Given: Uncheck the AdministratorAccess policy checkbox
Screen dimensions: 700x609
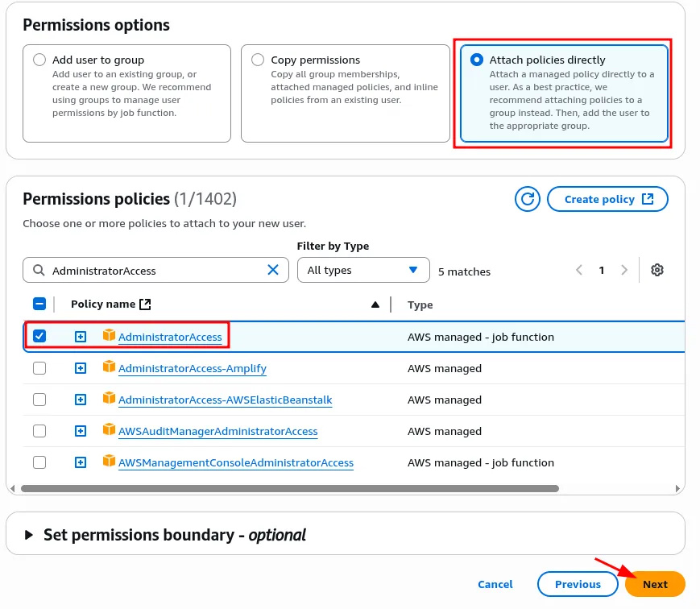Looking at the screenshot, I should click(x=39, y=336).
